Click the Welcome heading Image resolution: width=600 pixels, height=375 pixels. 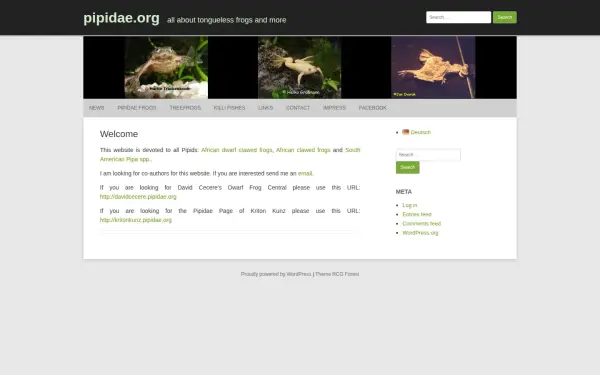pos(119,134)
